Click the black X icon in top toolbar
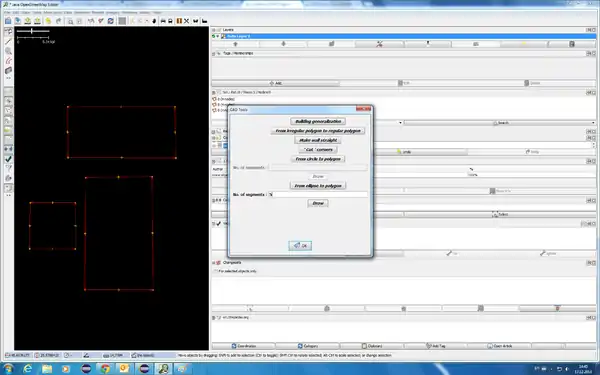Image resolution: width=600 pixels, height=375 pixels. 187,21
